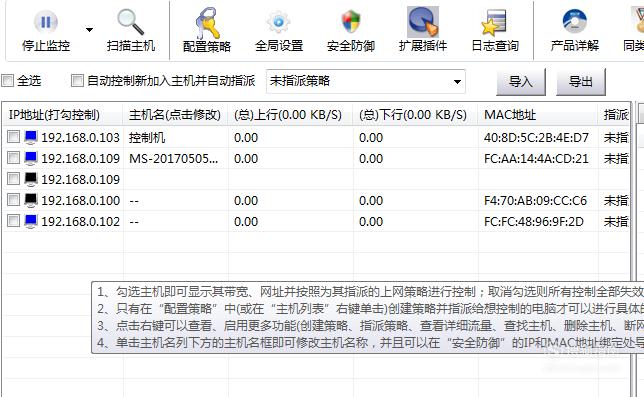
Task: Click IP text 192.168.0.102
Action: (x=80, y=221)
